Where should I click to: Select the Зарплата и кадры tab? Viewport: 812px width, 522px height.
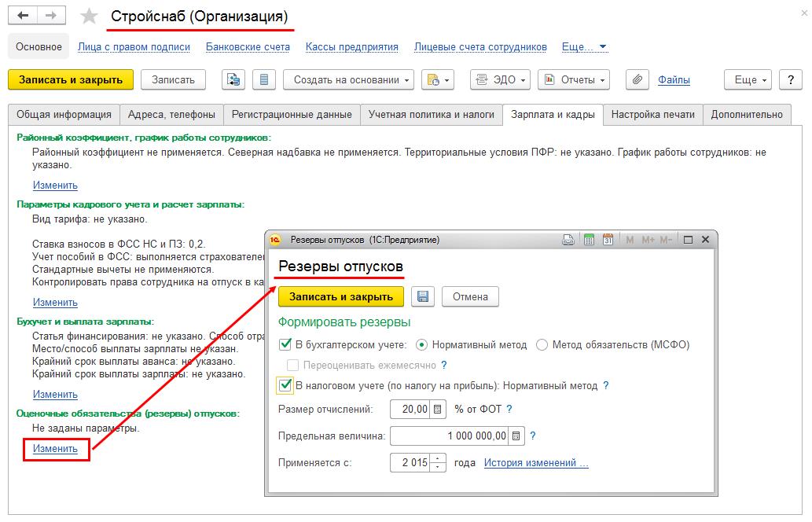pos(553,115)
